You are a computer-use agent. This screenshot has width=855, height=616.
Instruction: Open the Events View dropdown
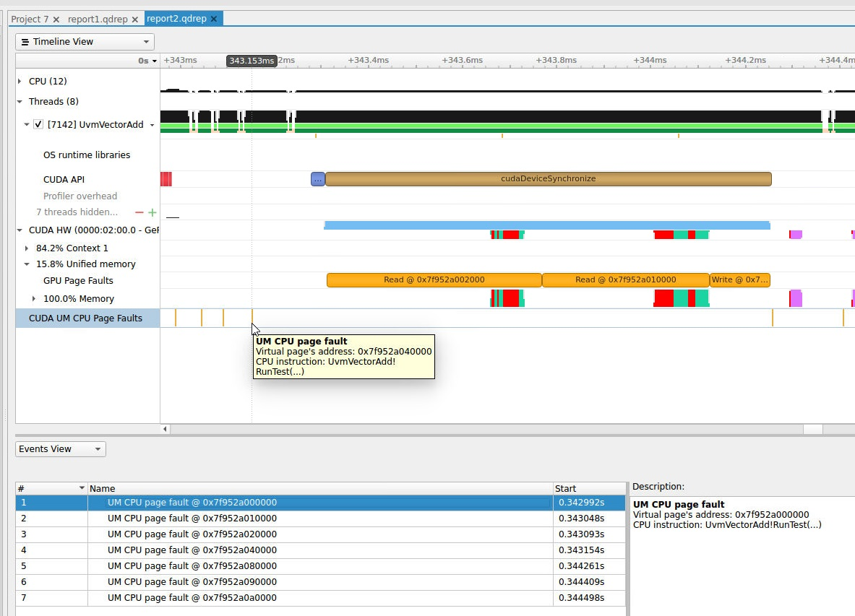tap(98, 448)
